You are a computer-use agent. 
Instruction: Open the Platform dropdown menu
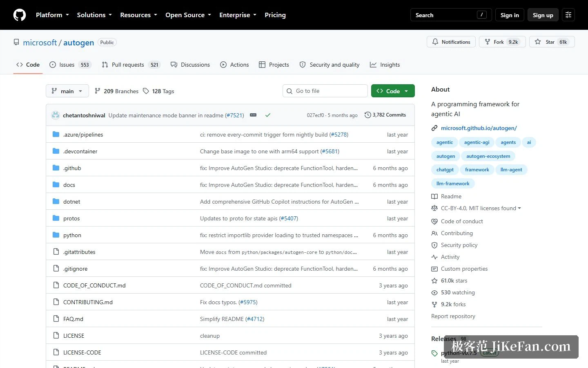[x=52, y=15]
